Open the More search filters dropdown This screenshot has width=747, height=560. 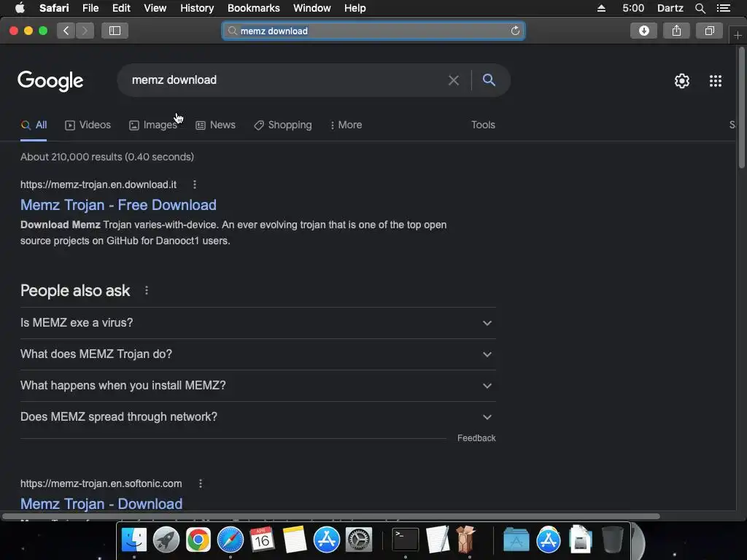[347, 125]
